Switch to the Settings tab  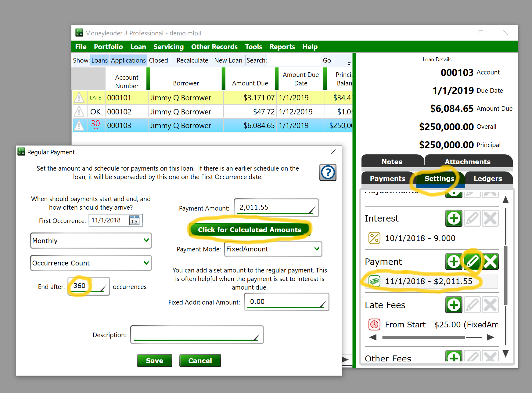pyautogui.click(x=439, y=178)
